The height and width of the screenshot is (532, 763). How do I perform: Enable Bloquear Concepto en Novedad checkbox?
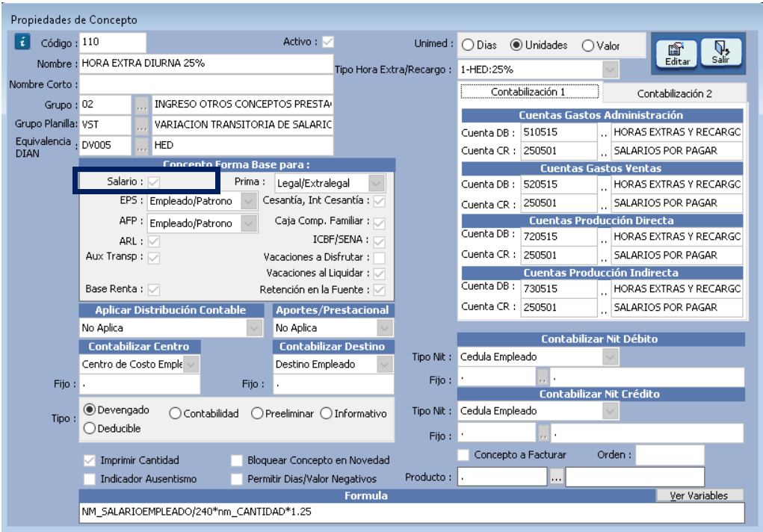[x=236, y=460]
